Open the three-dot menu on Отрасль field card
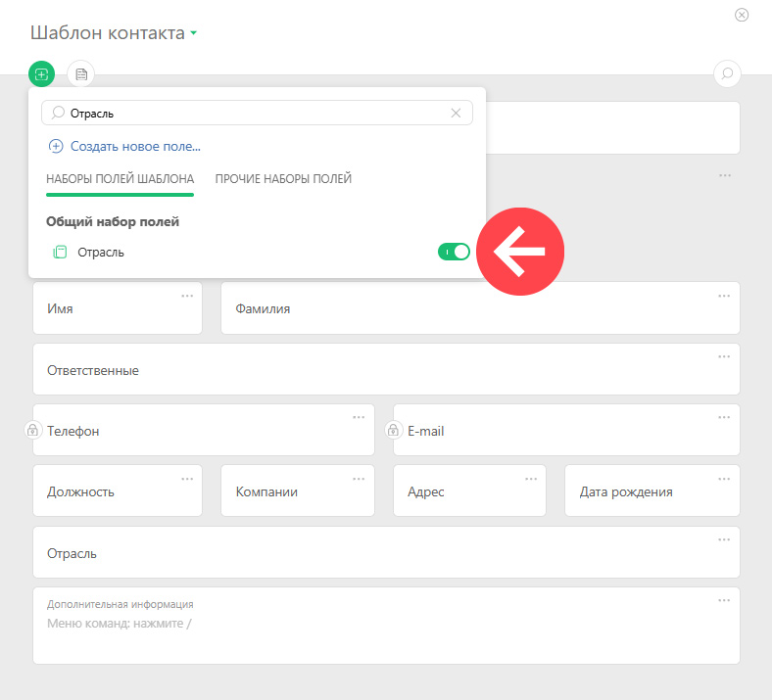772x700 pixels. click(724, 539)
